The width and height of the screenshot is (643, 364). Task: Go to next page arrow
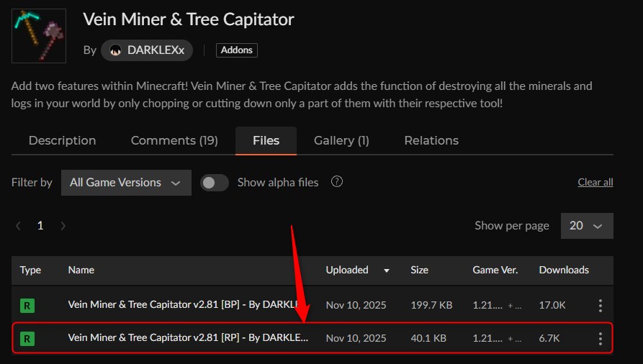click(63, 226)
